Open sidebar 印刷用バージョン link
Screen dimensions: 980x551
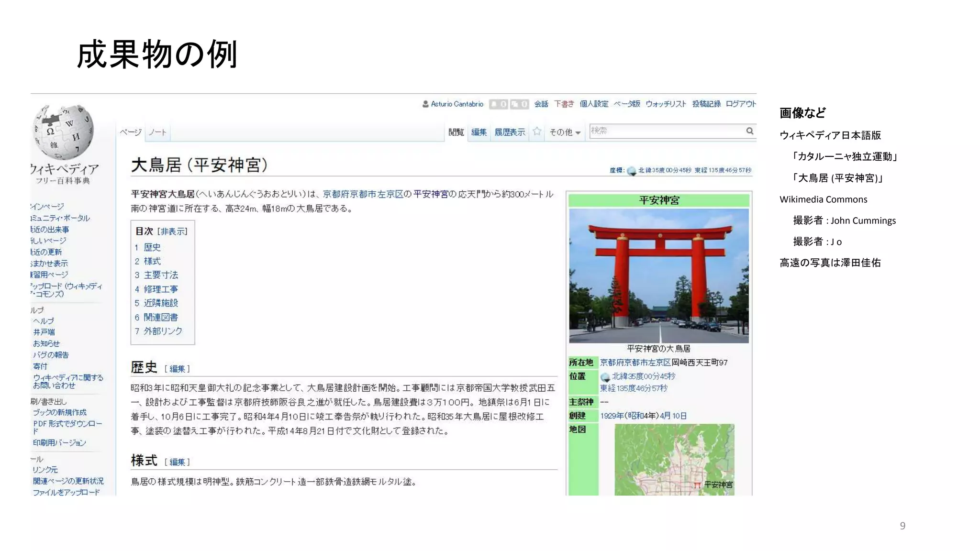click(59, 443)
